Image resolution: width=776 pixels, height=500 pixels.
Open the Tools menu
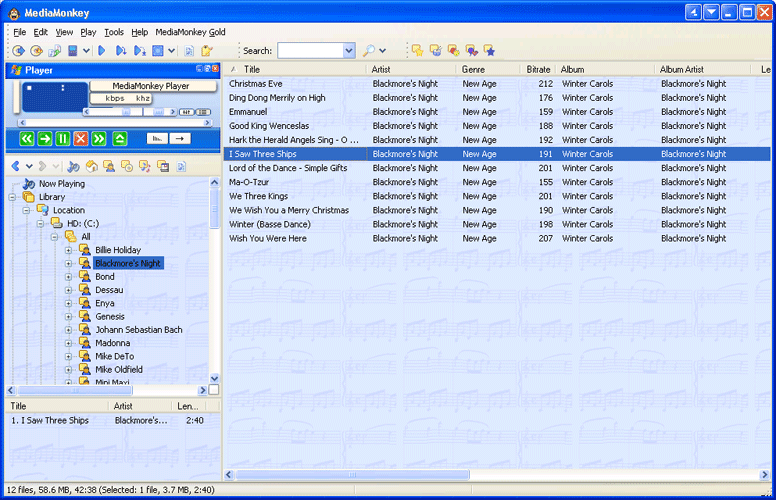tap(114, 32)
